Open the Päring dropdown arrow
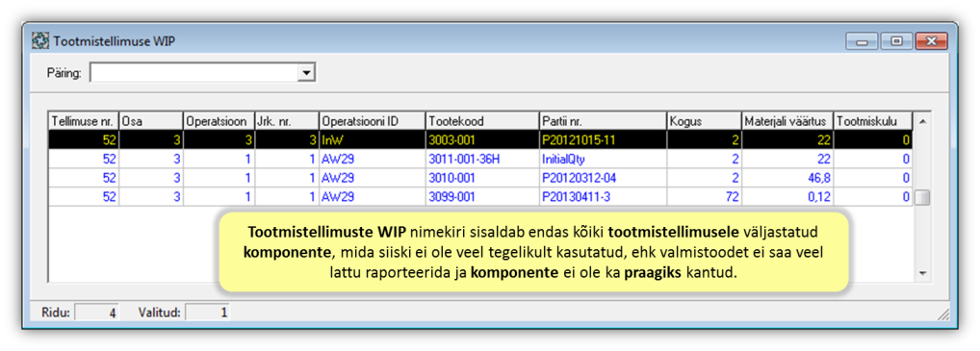980x351 pixels. click(305, 73)
